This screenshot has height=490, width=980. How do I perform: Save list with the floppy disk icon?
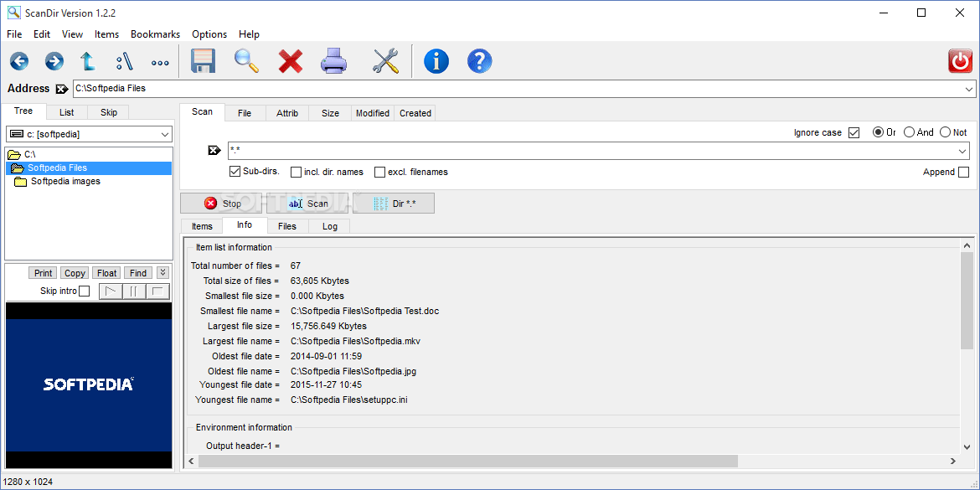pos(204,61)
